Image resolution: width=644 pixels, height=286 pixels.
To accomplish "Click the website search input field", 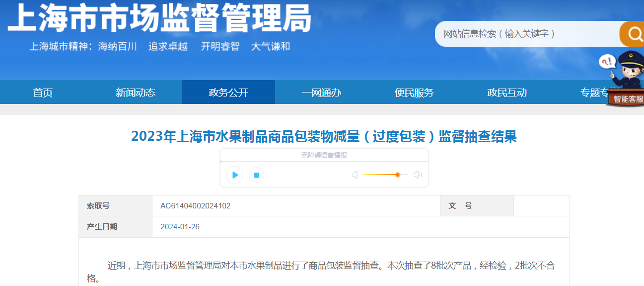I will tap(527, 34).
